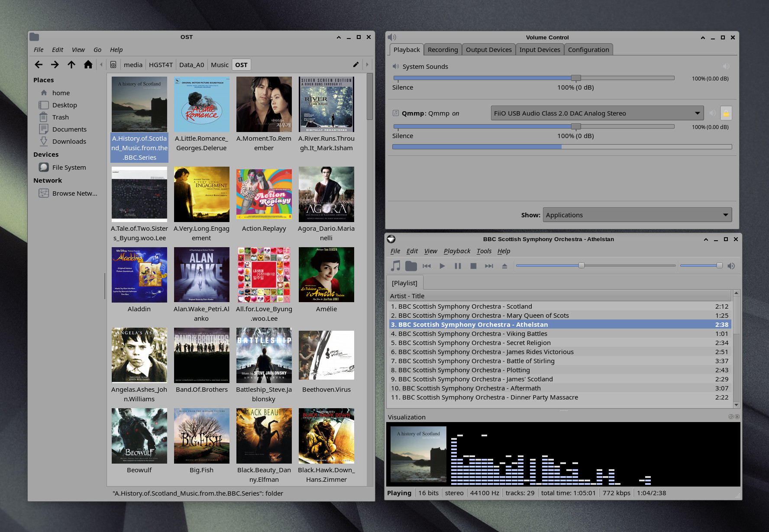
Task: Click Qmmp track seek slider
Action: pos(595,265)
